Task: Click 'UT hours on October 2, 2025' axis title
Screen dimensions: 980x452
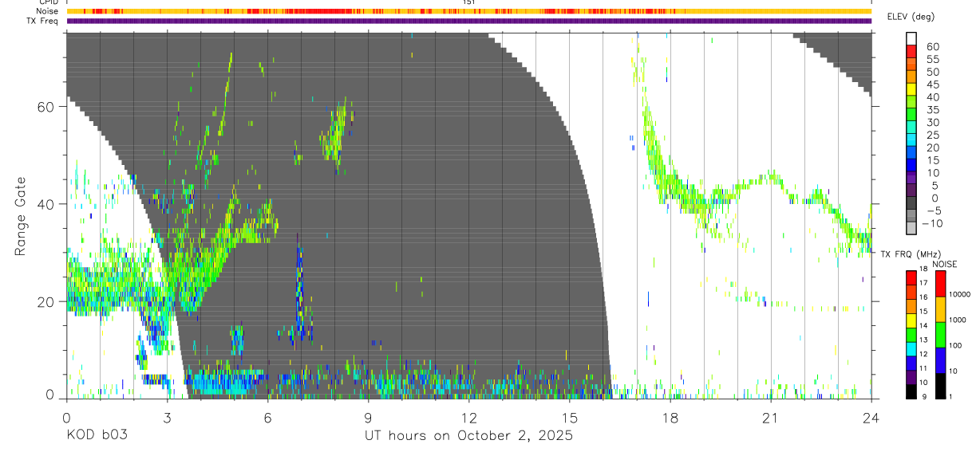Action: (468, 436)
